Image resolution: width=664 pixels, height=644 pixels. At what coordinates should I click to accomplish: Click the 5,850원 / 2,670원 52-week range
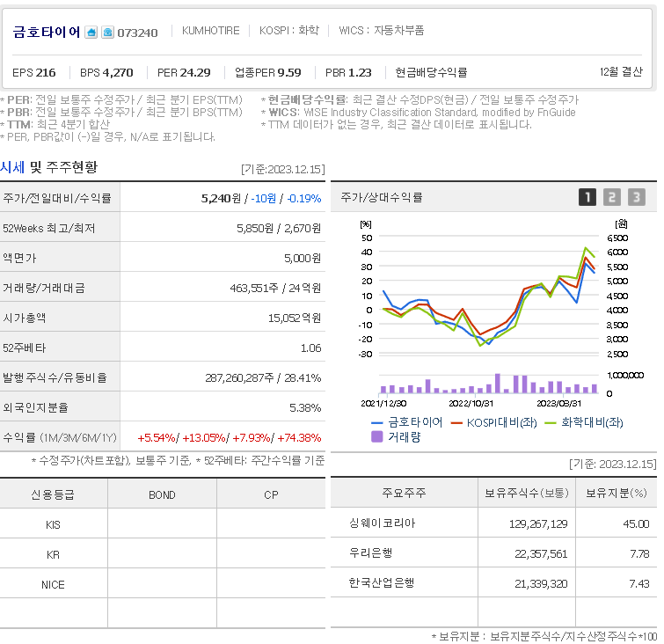point(279,229)
